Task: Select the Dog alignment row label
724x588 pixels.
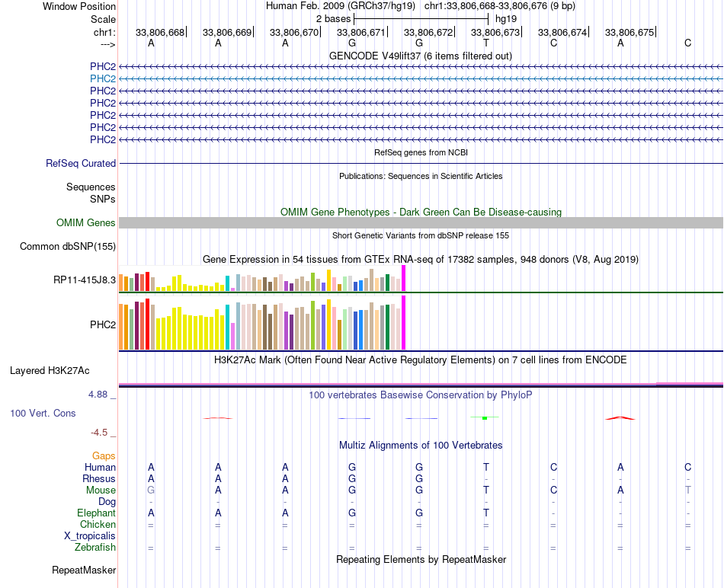Action: coord(107,502)
